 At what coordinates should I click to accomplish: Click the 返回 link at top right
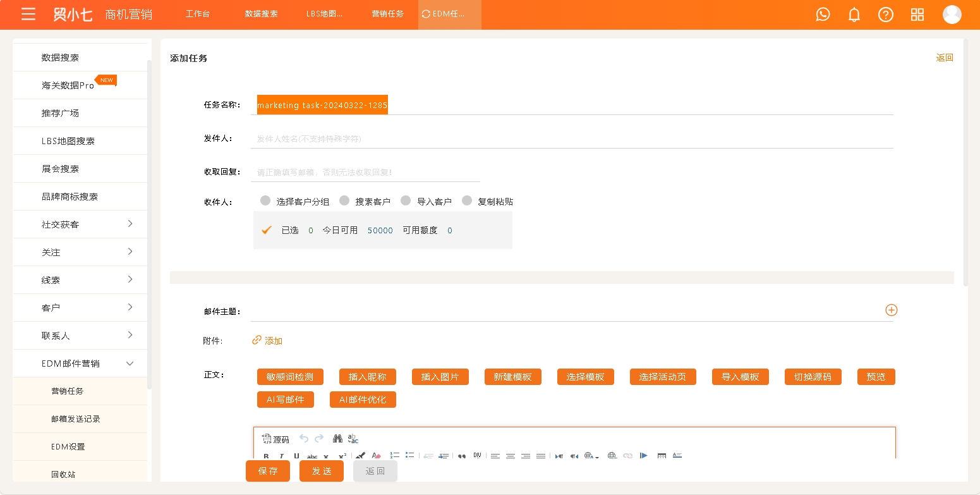[945, 58]
